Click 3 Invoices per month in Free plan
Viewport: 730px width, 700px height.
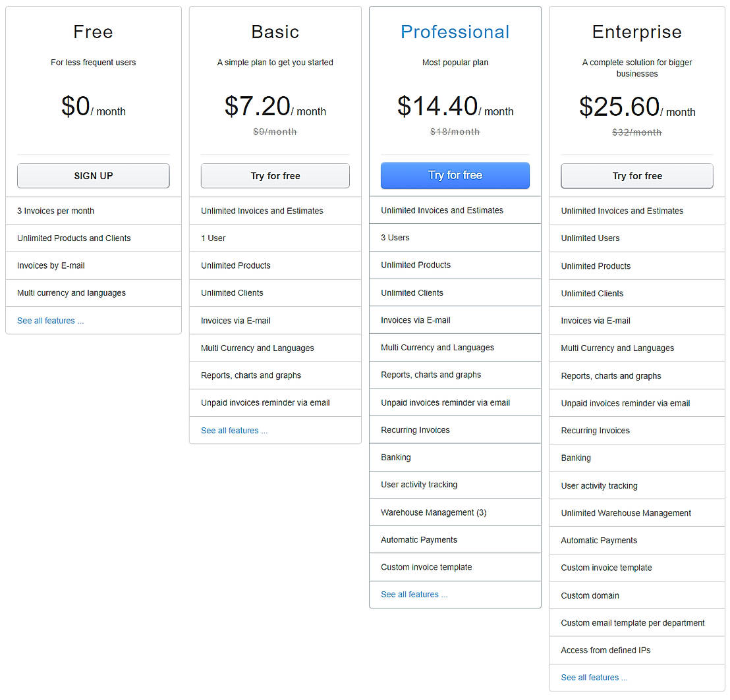(x=55, y=211)
